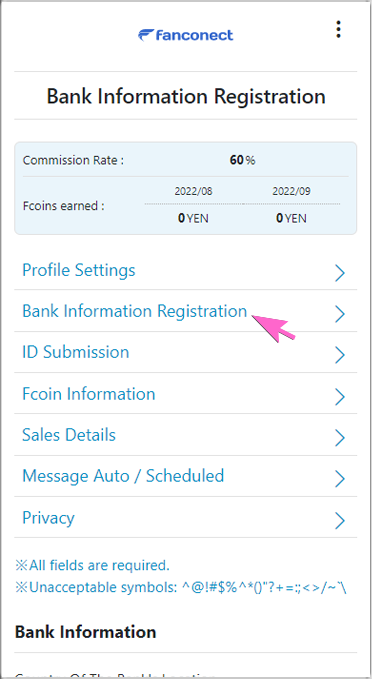Select the 60% commission value
Viewport: 372px width, 679px height.
(x=242, y=161)
